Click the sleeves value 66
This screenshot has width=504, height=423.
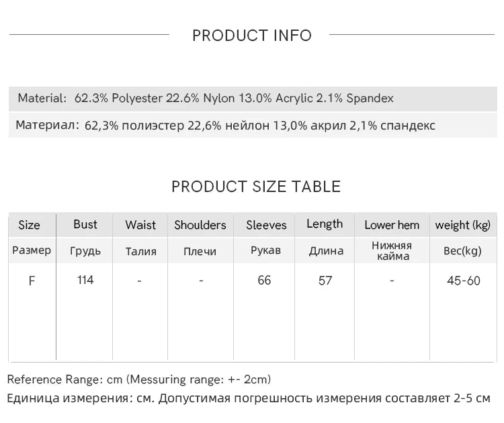pyautogui.click(x=264, y=280)
